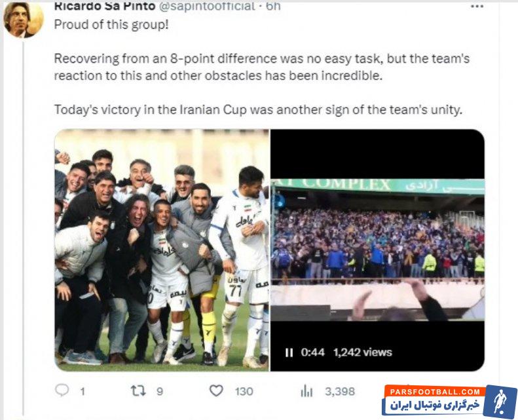
Task: Click the 6h timestamp of the tweet
Action: pos(273,6)
